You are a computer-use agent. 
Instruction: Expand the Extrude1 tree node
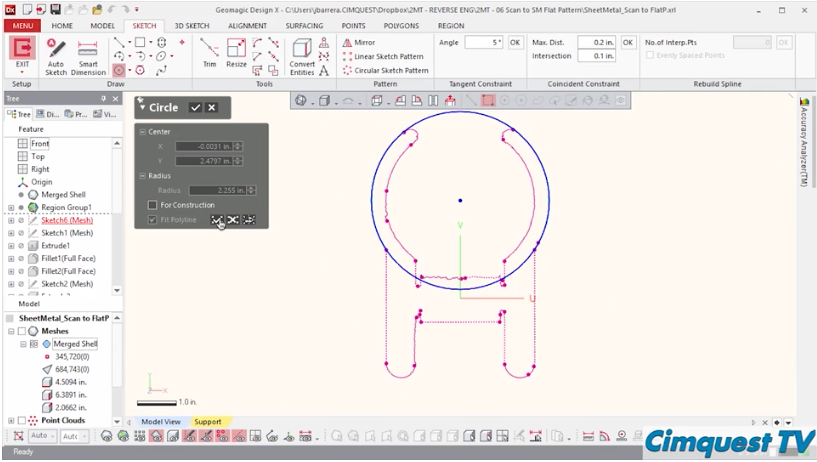(x=11, y=245)
